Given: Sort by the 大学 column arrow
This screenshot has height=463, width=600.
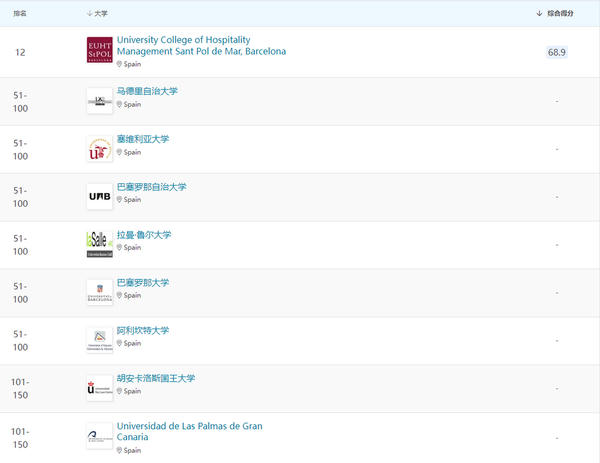Looking at the screenshot, I should click(90, 14).
